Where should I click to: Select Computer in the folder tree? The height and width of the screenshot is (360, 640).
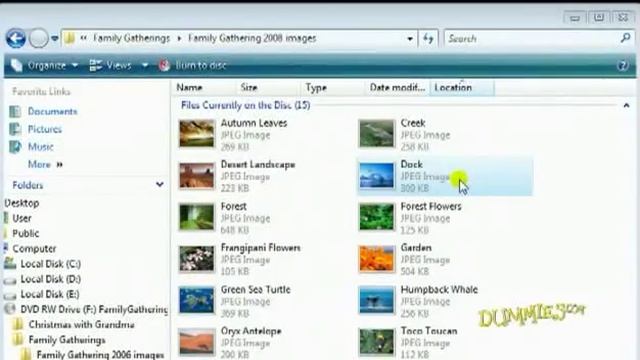tap(34, 249)
